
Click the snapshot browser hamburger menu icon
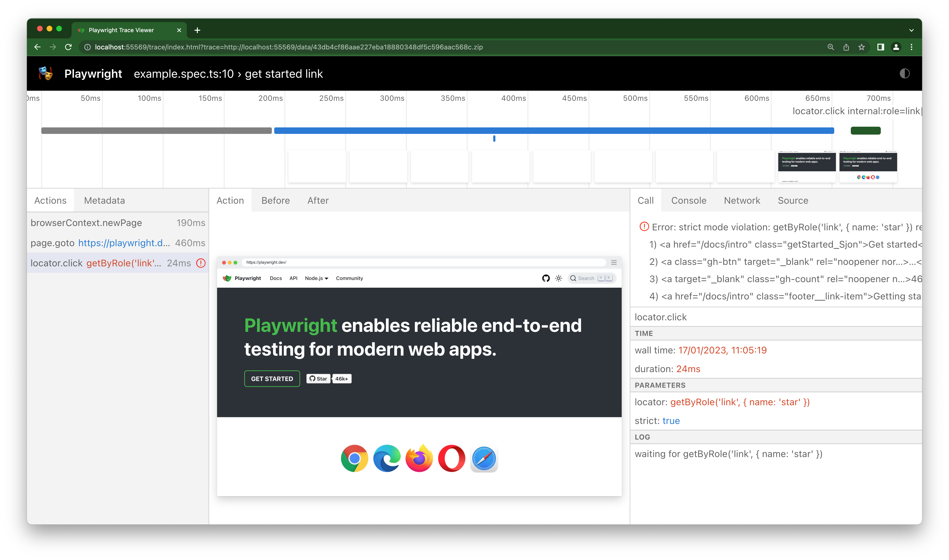tap(613, 262)
